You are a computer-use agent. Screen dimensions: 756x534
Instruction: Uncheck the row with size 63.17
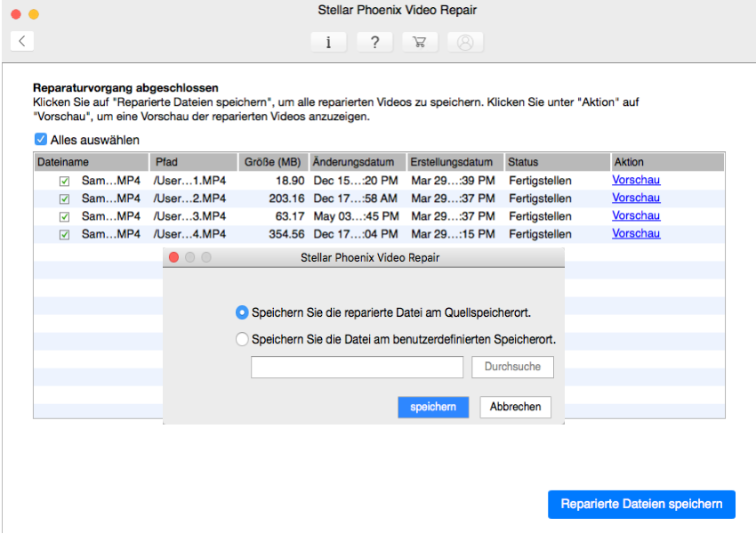click(64, 216)
